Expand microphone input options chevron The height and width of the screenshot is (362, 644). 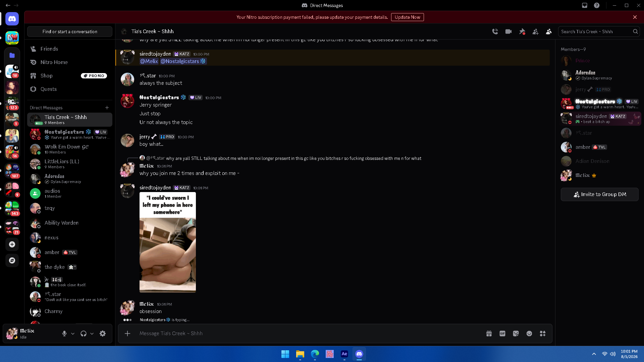pyautogui.click(x=73, y=334)
